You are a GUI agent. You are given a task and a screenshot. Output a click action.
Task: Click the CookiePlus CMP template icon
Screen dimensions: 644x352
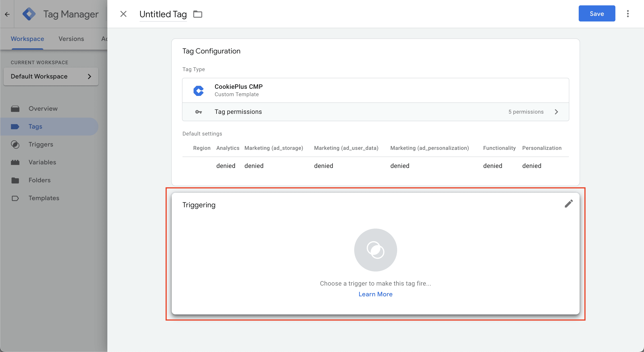pyautogui.click(x=199, y=91)
